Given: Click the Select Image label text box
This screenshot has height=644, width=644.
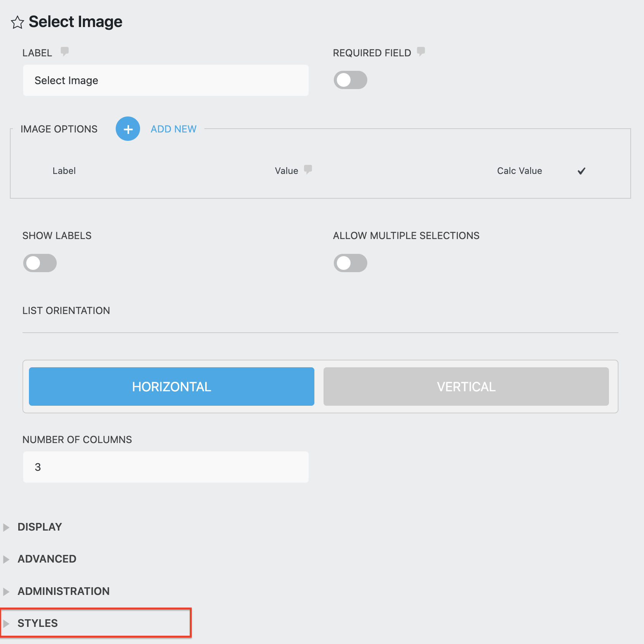Looking at the screenshot, I should point(166,80).
